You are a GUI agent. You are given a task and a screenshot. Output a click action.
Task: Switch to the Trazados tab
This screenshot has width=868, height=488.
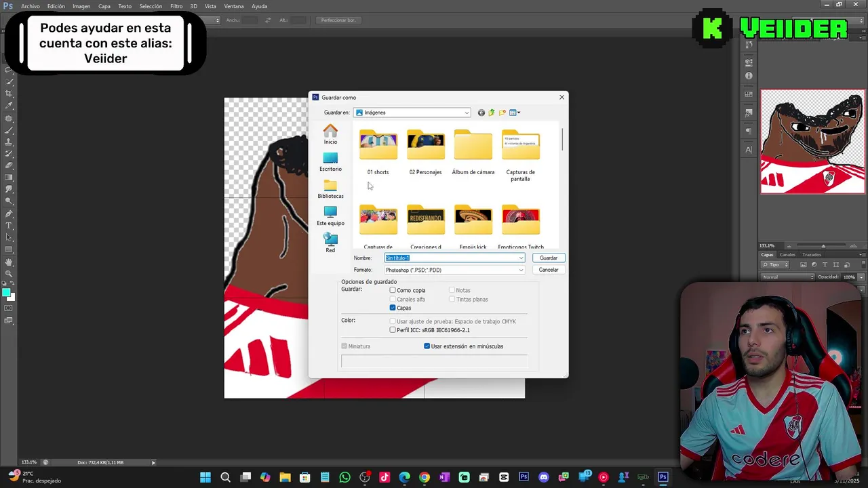812,255
